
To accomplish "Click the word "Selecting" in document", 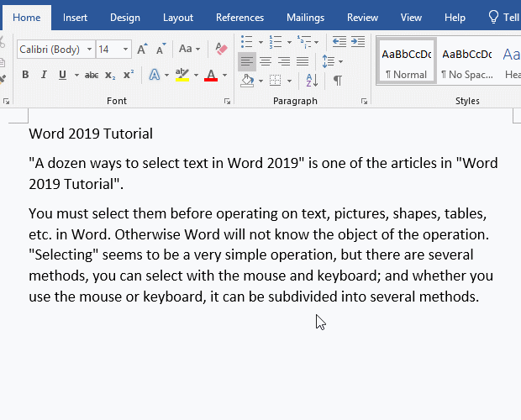I will pyautogui.click(x=64, y=255).
